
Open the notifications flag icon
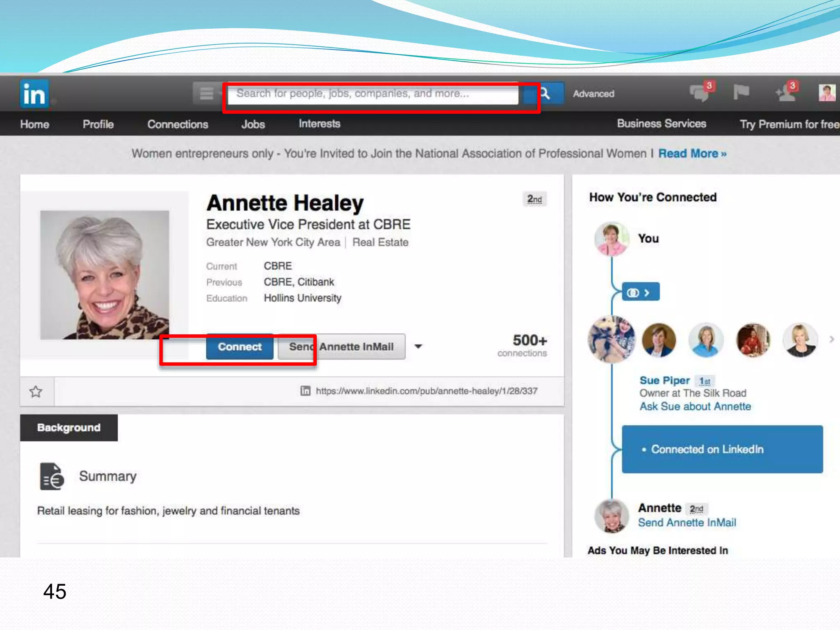pos(741,92)
